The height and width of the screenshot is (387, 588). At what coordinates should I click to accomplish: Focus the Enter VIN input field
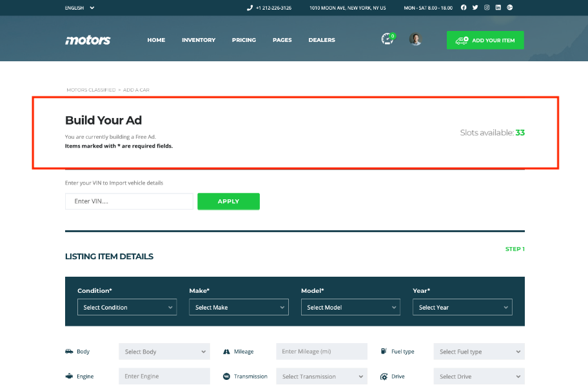pyautogui.click(x=129, y=201)
